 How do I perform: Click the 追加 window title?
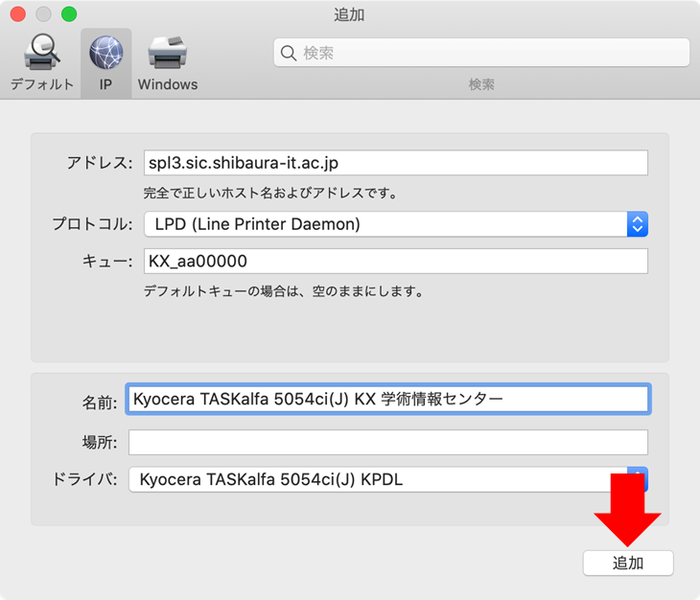pos(349,14)
